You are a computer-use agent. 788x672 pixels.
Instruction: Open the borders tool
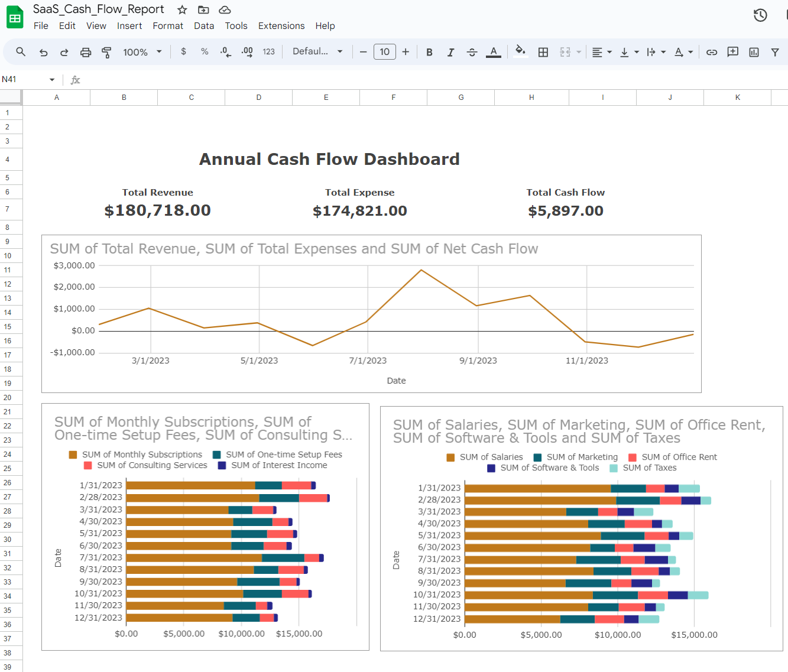coord(543,52)
